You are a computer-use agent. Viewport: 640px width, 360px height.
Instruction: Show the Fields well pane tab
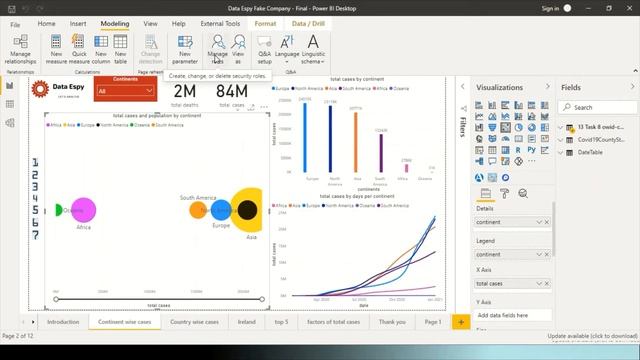[x=486, y=193]
